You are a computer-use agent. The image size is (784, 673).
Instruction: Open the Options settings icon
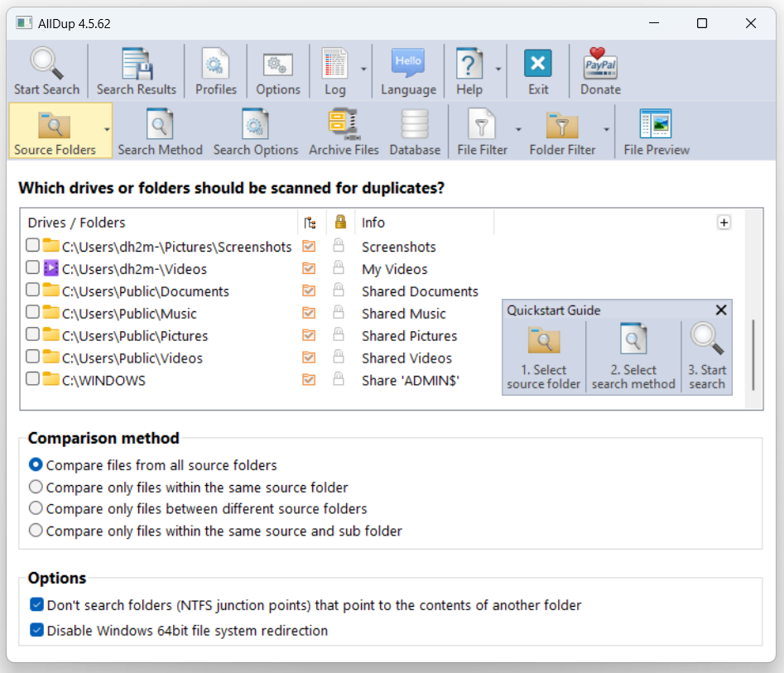(x=278, y=65)
